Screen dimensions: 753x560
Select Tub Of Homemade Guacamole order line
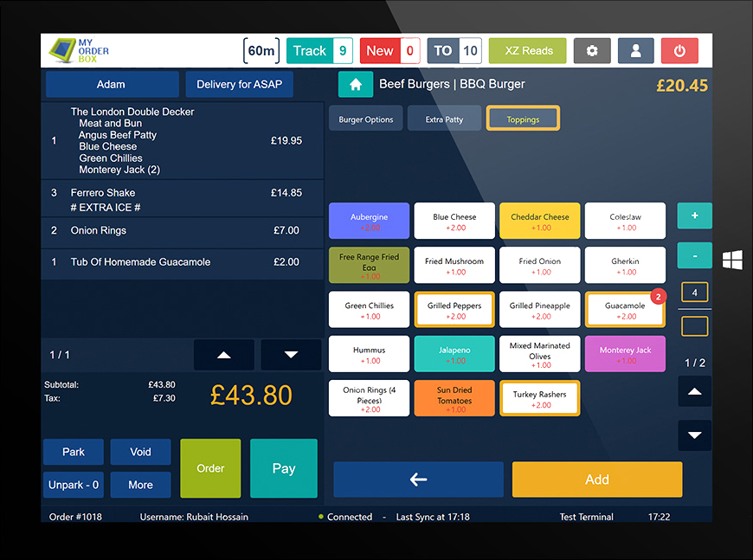coord(183,262)
